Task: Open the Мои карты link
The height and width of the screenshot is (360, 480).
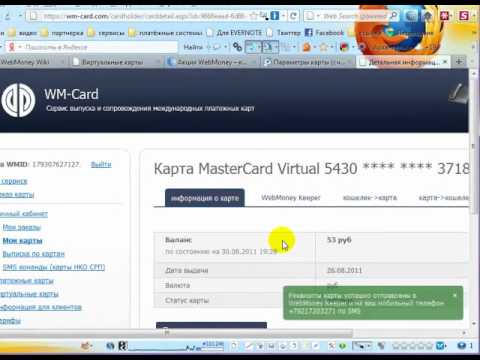Action: click(22, 241)
